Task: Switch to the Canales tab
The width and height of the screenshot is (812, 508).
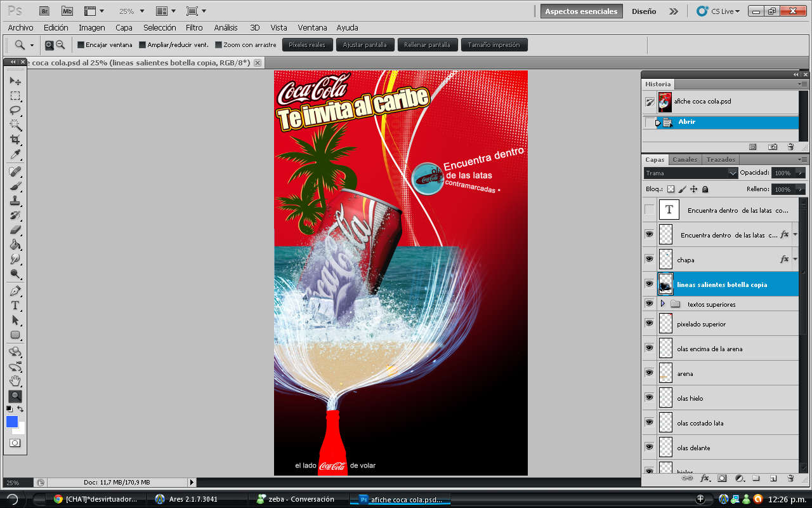Action: 684,159
